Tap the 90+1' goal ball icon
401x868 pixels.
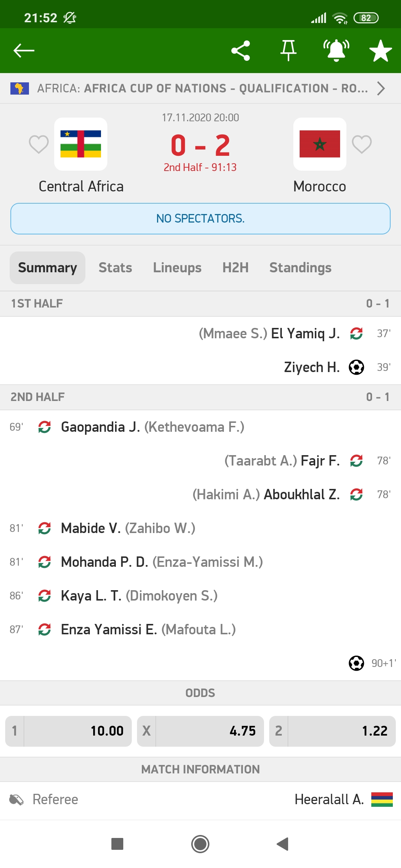click(x=356, y=663)
